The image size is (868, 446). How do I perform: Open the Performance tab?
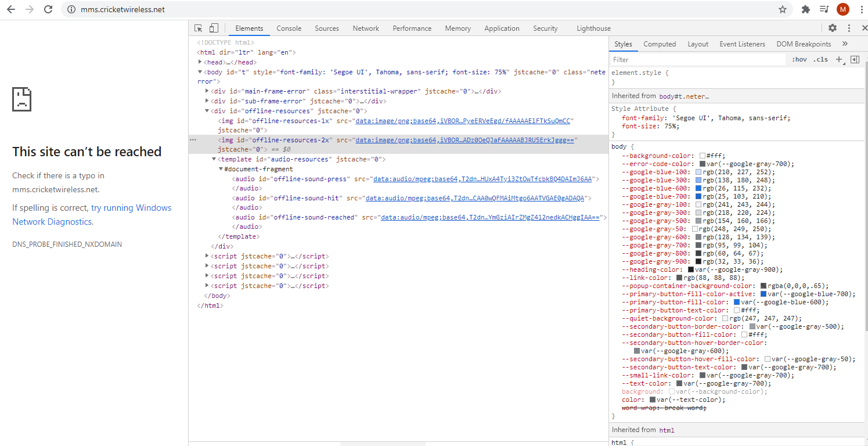(412, 28)
